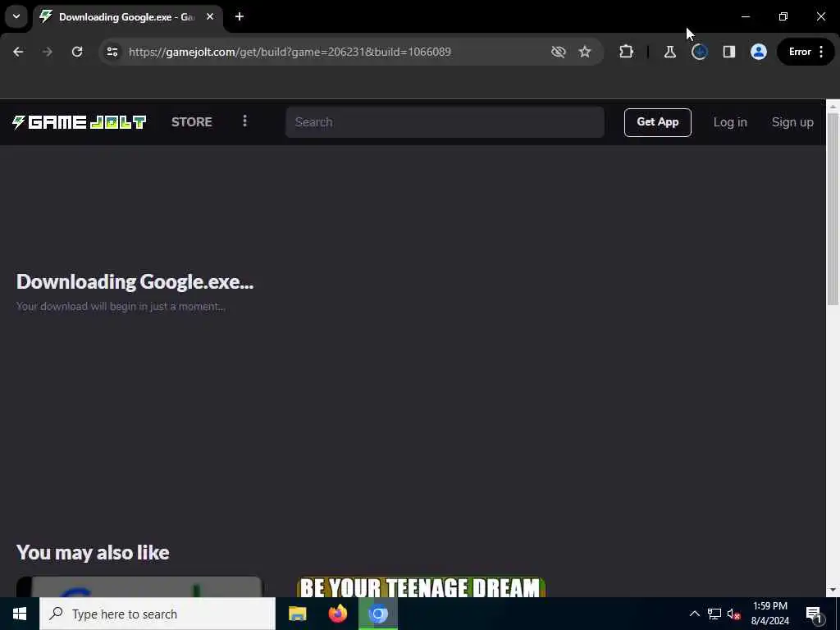Go to Game Jolt home logo

point(80,122)
